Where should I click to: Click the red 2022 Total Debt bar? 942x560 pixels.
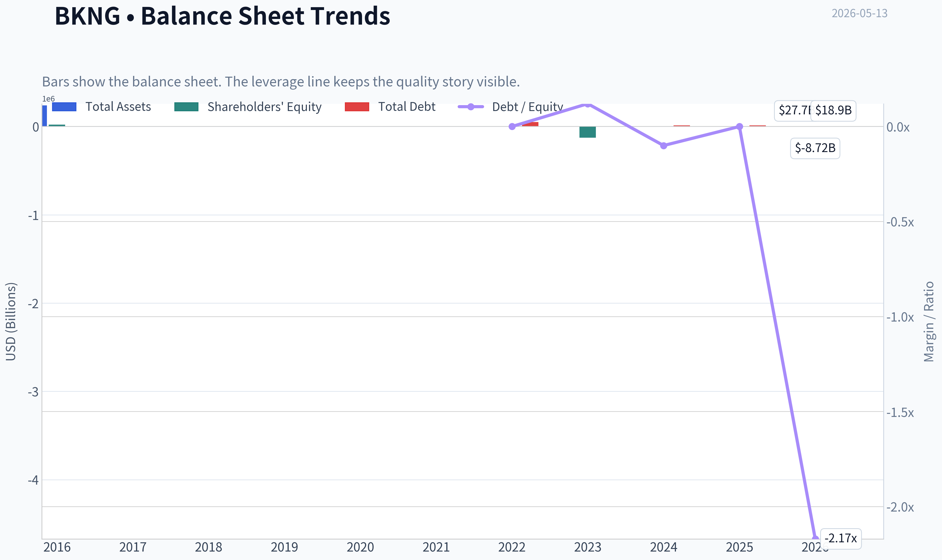click(530, 124)
